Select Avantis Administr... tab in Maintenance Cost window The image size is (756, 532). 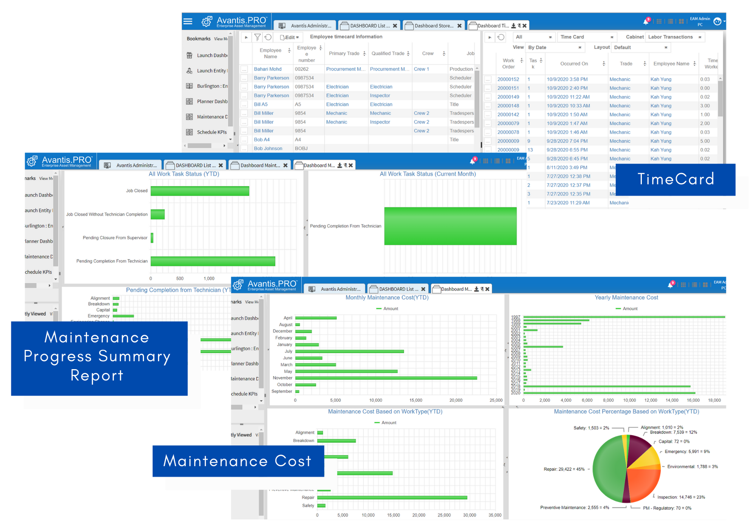[x=335, y=289]
